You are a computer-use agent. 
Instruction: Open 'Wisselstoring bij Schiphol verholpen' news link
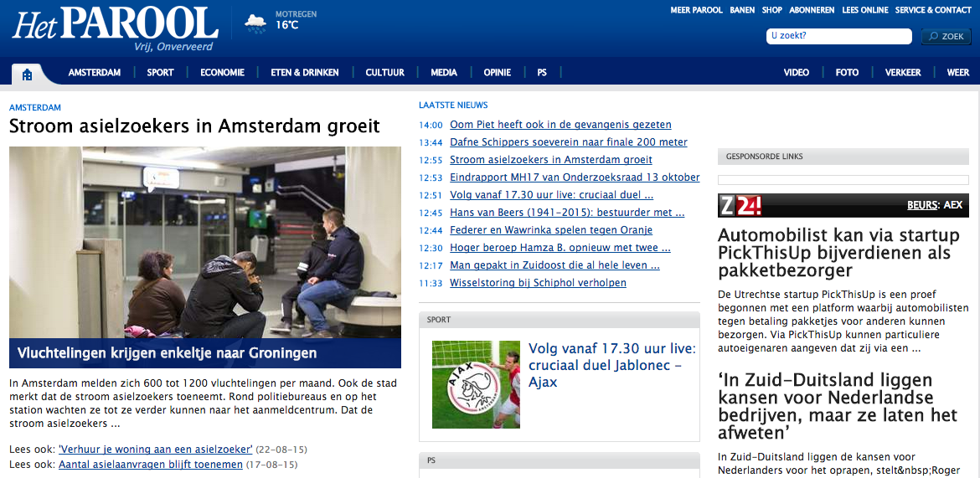click(538, 283)
